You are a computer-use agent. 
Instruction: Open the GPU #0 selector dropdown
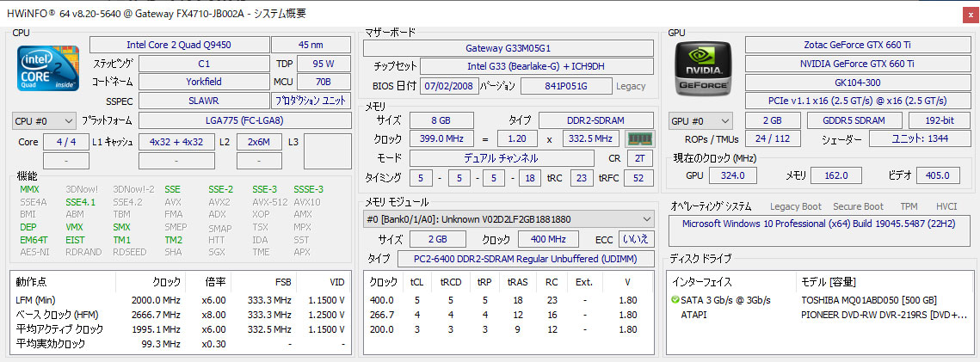700,121
